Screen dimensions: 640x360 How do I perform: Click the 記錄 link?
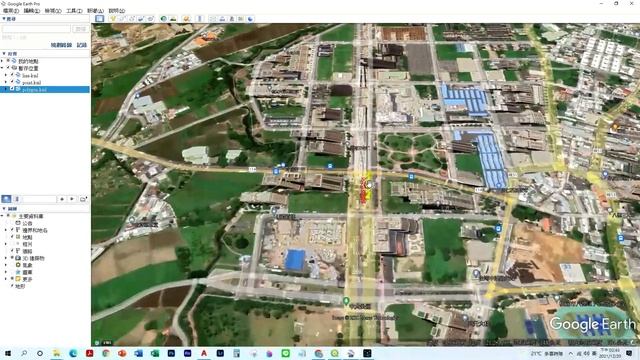point(82,45)
